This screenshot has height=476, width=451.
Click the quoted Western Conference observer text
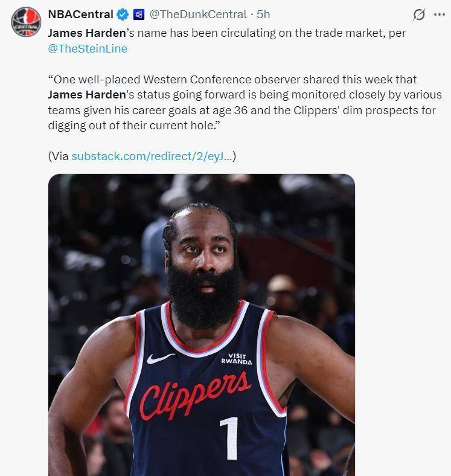point(245,102)
